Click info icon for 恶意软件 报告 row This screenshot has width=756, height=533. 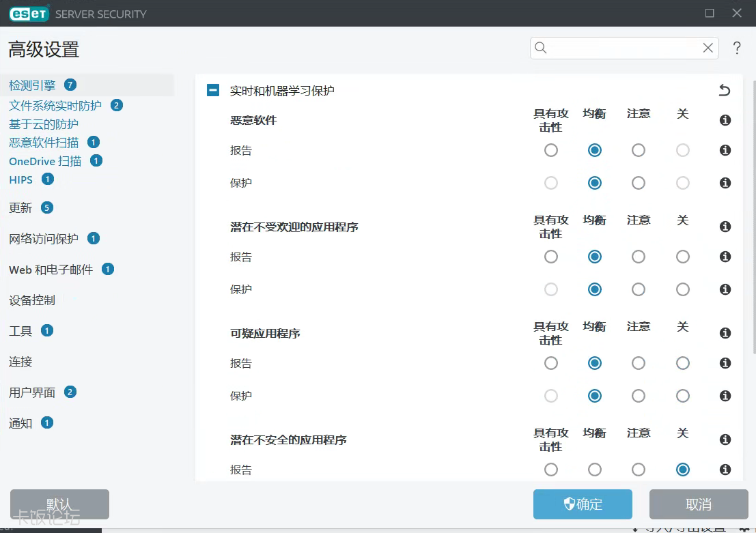725,150
